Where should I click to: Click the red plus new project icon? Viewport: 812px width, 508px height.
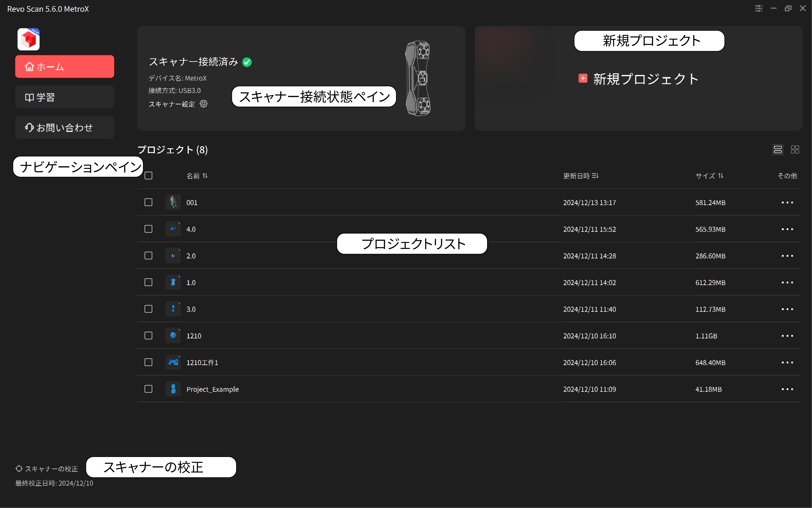[x=583, y=78]
